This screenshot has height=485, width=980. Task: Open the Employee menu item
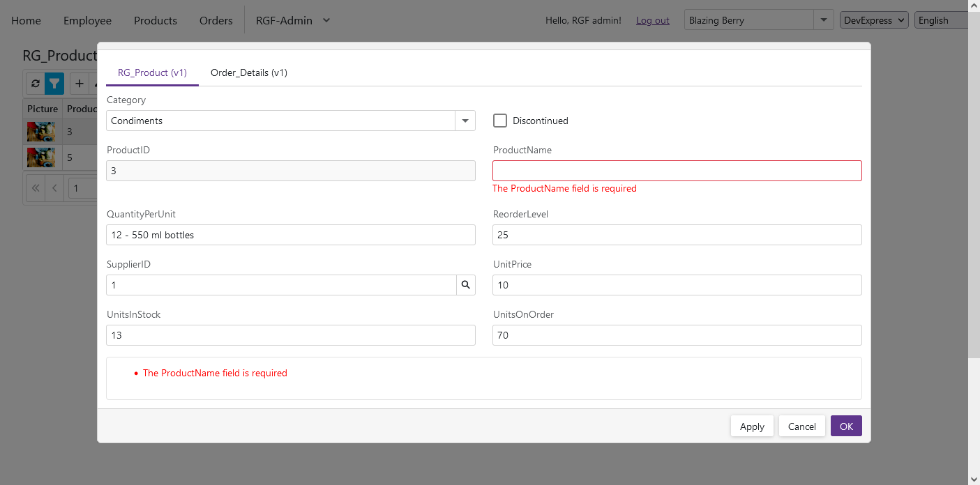click(87, 20)
